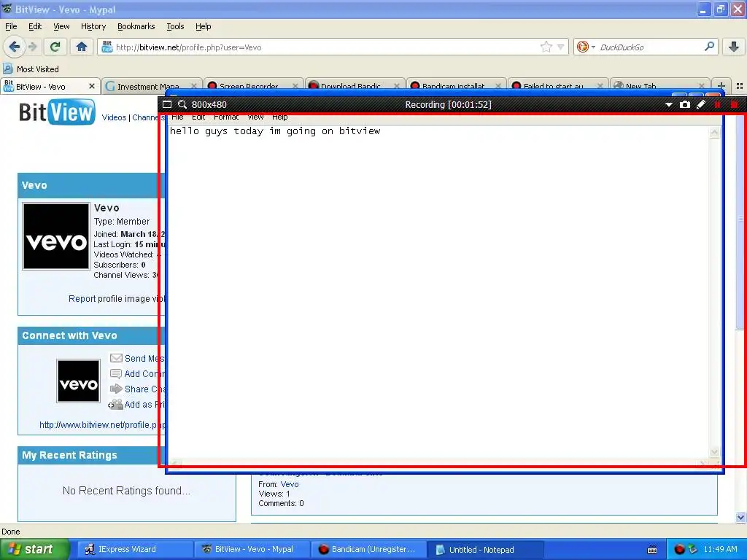Open the browser Edit menu
Screen dimensions: 747x560
35,26
